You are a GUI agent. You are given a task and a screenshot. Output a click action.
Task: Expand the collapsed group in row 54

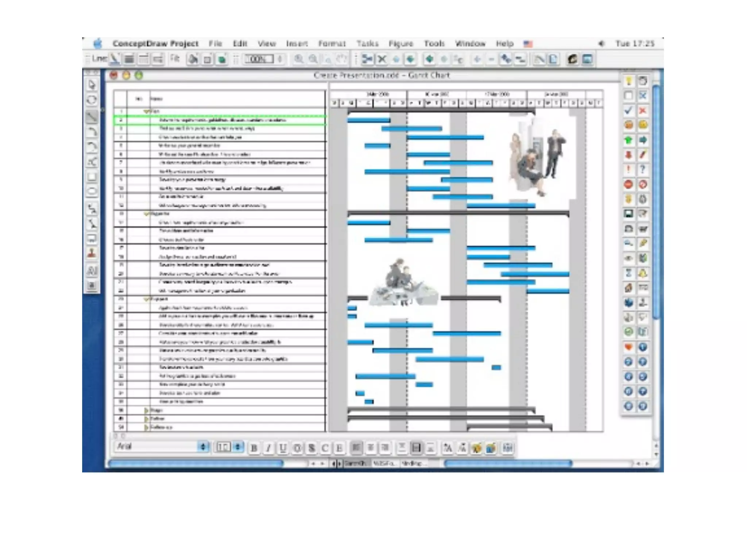pyautogui.click(x=146, y=427)
